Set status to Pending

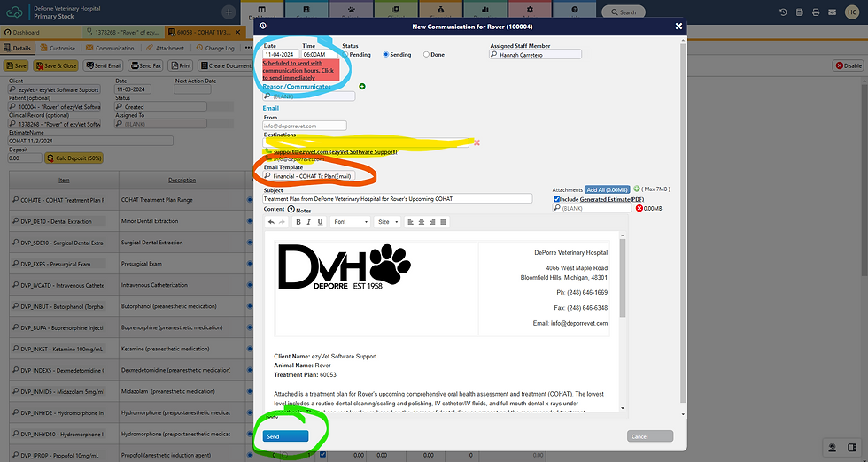(345, 54)
